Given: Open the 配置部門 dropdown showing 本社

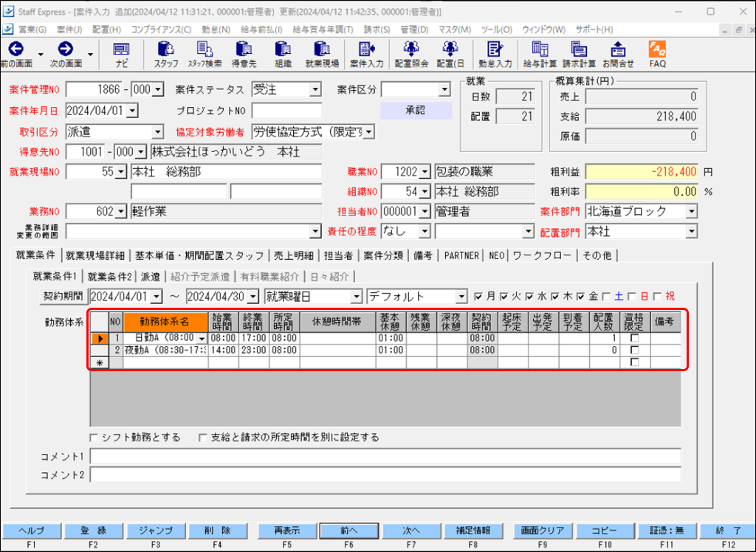Looking at the screenshot, I should point(692,232).
